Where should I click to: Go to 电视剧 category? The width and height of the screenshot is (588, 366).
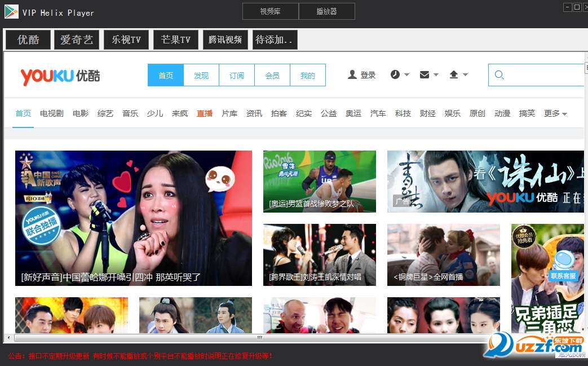point(52,113)
